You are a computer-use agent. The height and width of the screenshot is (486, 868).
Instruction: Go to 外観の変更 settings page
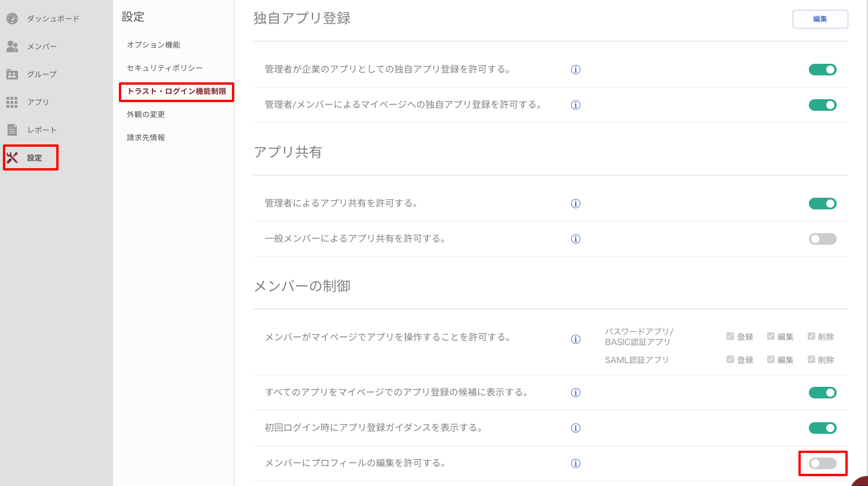coord(146,114)
